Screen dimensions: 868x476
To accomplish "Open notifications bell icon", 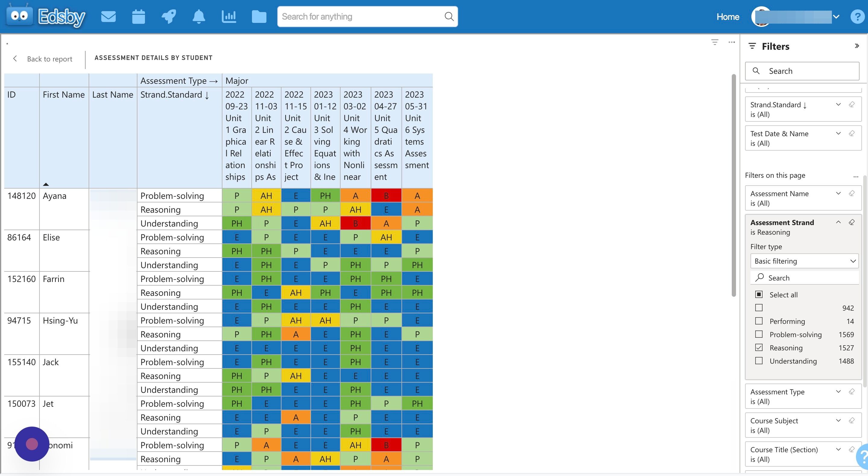I will (199, 17).
